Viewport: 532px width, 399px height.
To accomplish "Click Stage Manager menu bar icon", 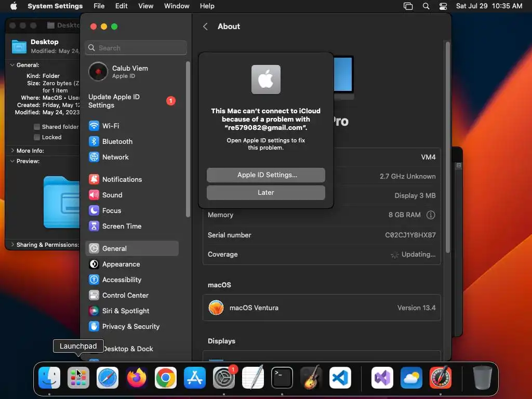I will pyautogui.click(x=408, y=6).
